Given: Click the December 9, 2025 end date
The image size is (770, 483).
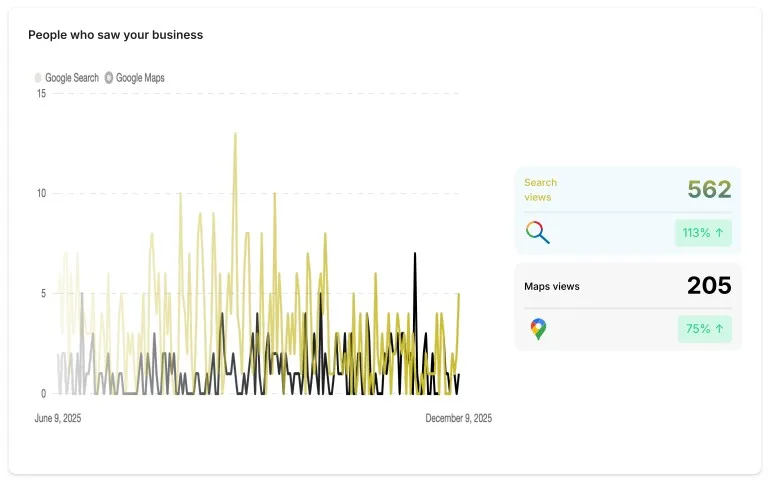Looking at the screenshot, I should click(x=458, y=418).
